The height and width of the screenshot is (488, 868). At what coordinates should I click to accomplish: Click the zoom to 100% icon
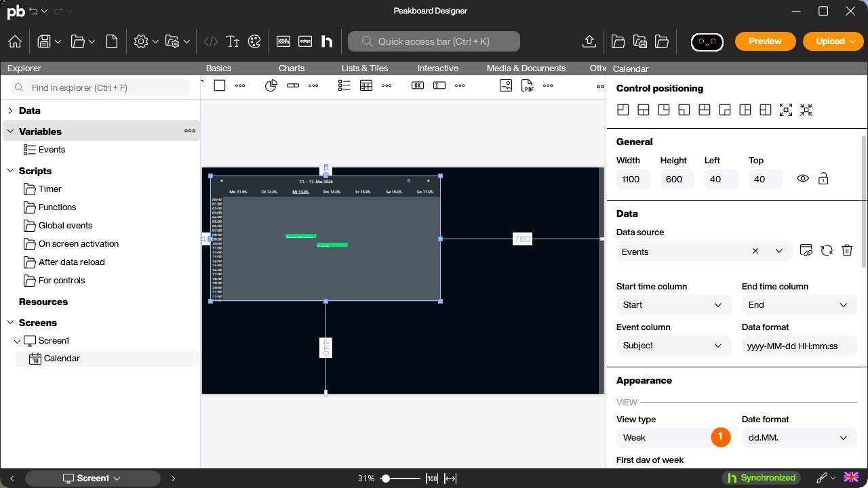pos(432,479)
